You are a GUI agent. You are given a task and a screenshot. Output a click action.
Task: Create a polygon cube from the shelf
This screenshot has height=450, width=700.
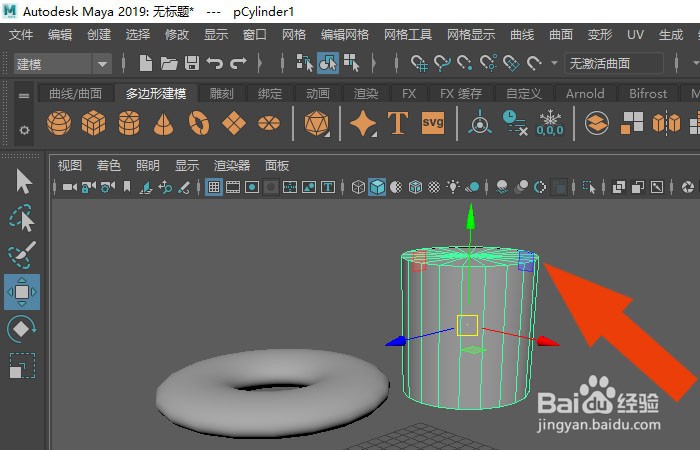tap(94, 123)
